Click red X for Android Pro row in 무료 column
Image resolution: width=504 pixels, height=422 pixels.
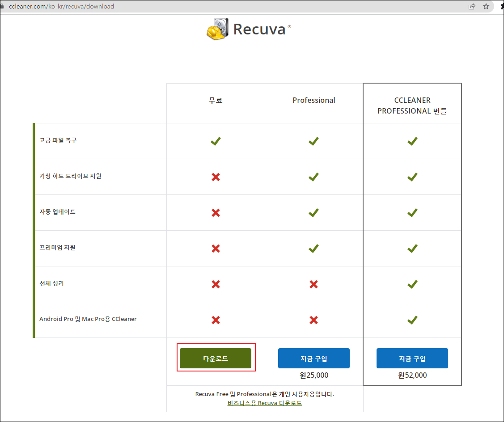pyautogui.click(x=216, y=320)
